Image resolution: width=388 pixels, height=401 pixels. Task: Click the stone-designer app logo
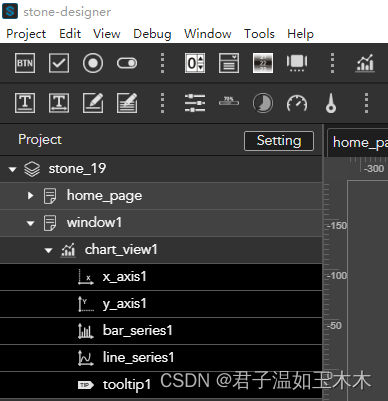(10, 11)
